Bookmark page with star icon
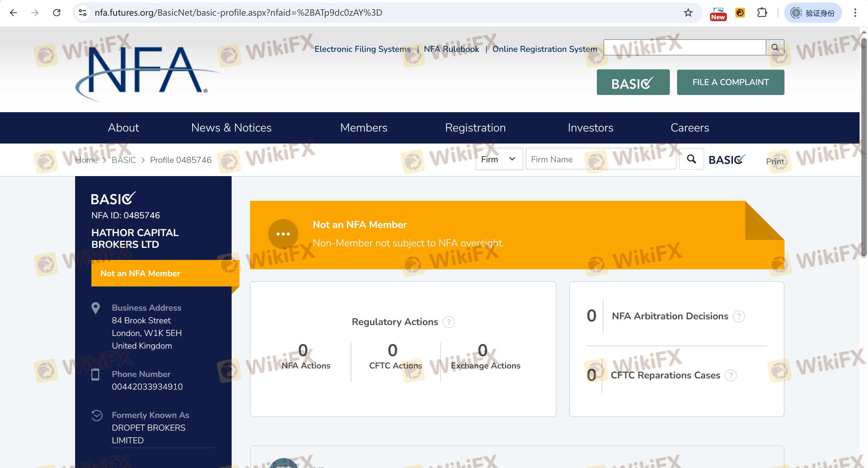Image resolution: width=868 pixels, height=468 pixels. click(688, 13)
